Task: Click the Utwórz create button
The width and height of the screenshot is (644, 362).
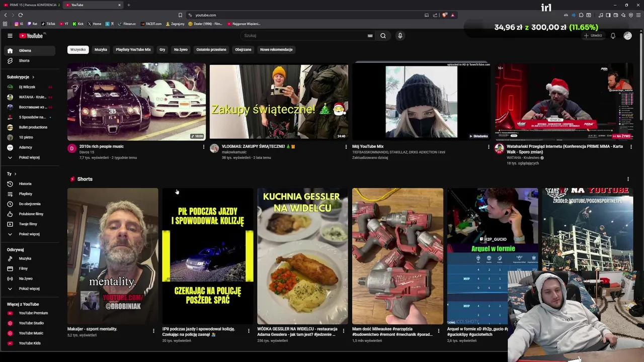Action: click(593, 36)
